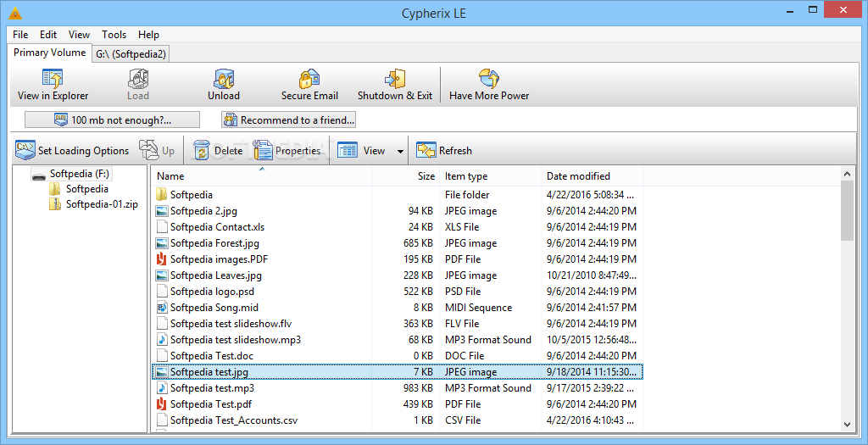Sort by Size column header
Viewport: 868px width, 445px height.
point(404,176)
